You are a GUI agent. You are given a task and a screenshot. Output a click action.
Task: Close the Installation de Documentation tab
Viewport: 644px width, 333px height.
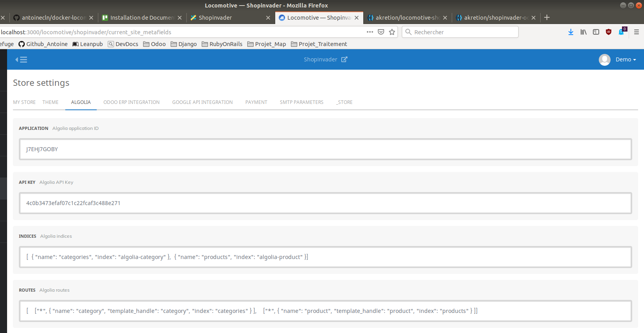180,18
